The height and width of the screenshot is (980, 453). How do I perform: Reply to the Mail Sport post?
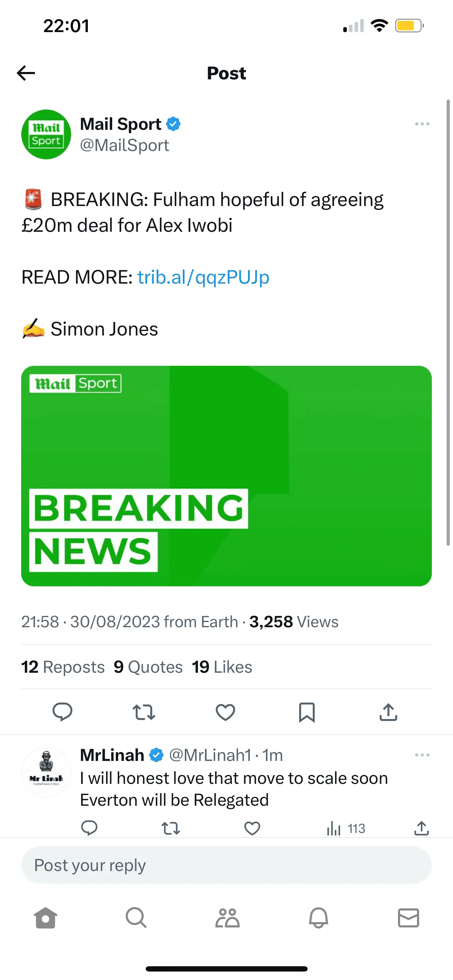[x=62, y=712]
